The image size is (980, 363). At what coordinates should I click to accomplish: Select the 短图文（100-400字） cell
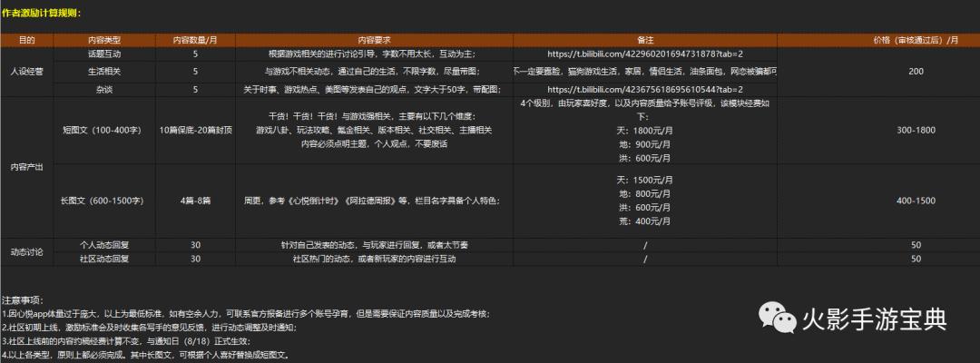[104, 130]
